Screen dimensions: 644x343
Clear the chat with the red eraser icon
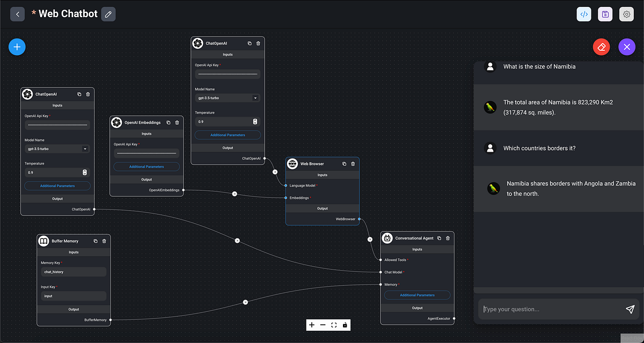click(x=601, y=47)
